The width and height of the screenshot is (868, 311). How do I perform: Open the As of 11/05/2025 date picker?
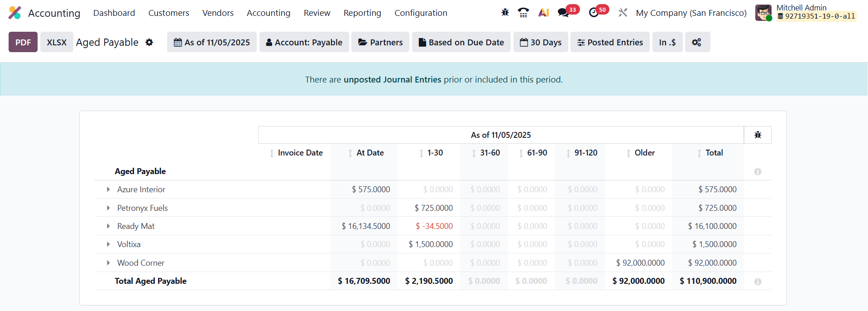212,42
